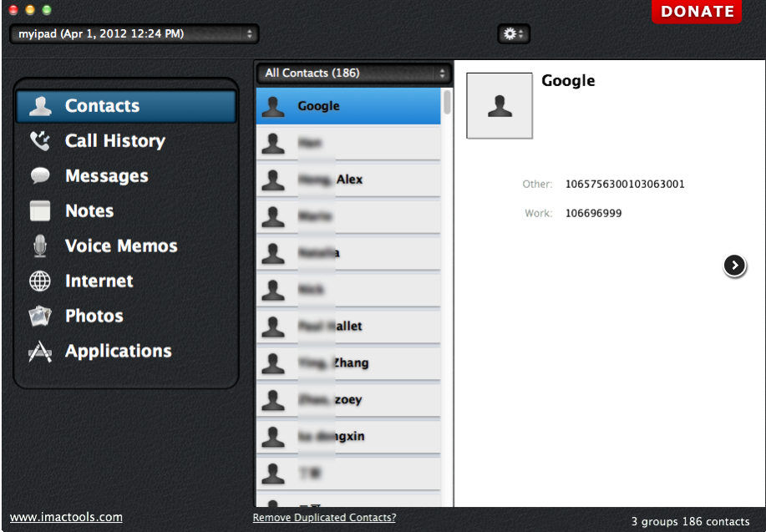Select the contact ending in allet
Screen dimensions: 766x532
click(348, 326)
